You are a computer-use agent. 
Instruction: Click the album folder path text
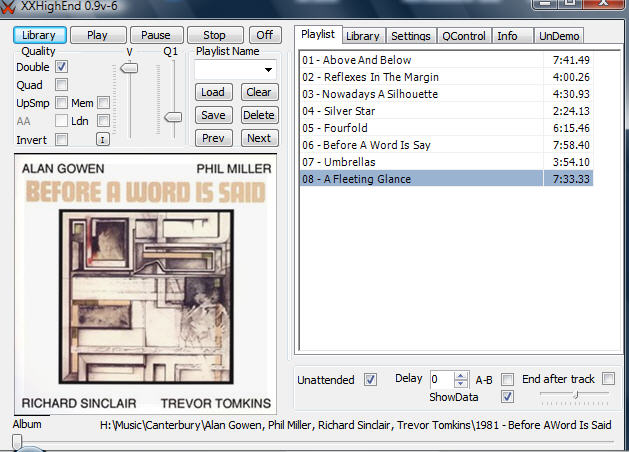[355, 425]
